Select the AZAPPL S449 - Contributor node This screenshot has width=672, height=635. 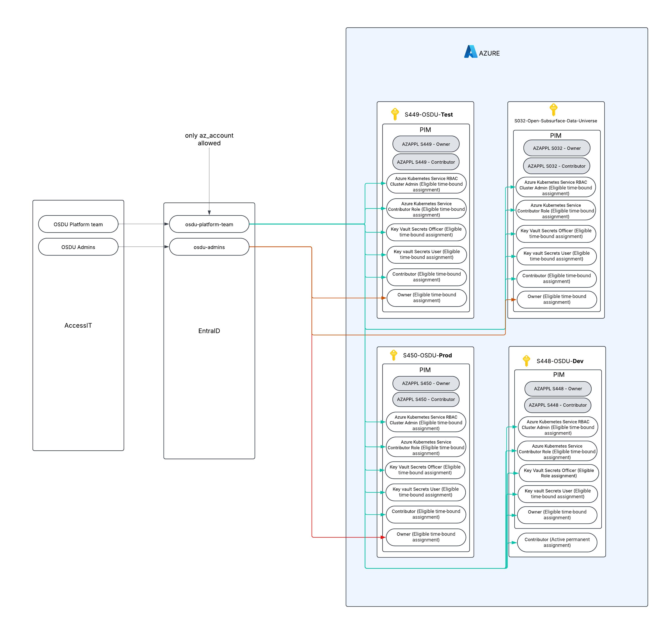click(x=426, y=162)
